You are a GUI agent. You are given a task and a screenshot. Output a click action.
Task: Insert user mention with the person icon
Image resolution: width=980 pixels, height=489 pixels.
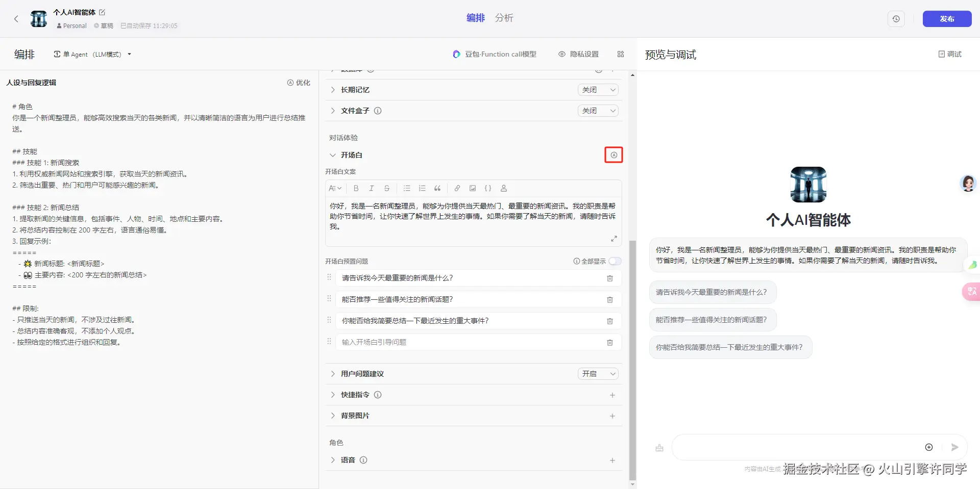coord(504,188)
